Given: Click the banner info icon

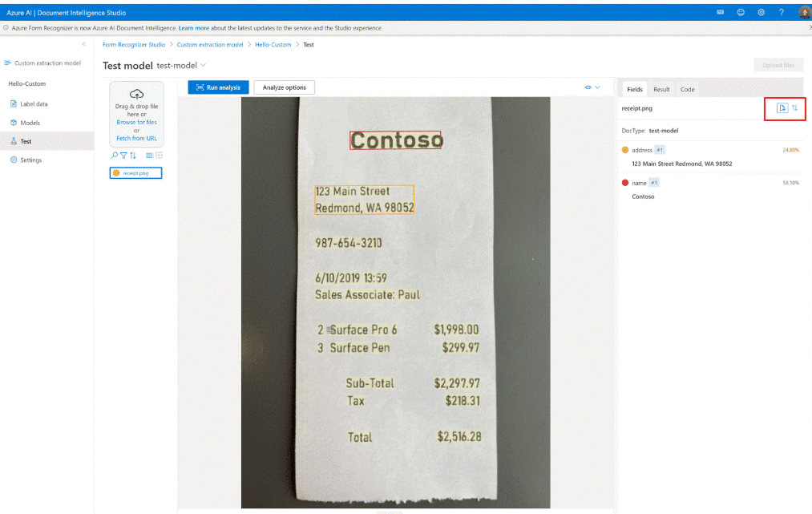Looking at the screenshot, I should (x=6, y=28).
